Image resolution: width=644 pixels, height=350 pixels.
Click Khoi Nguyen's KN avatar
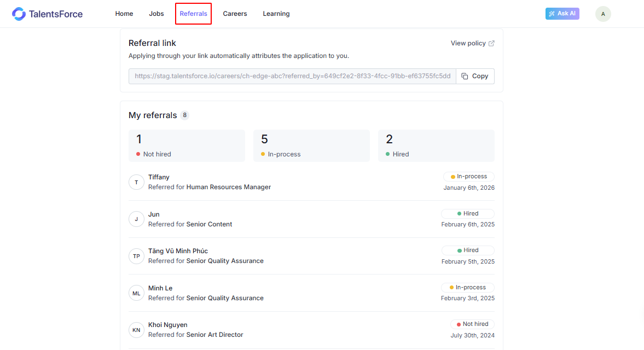pos(136,330)
